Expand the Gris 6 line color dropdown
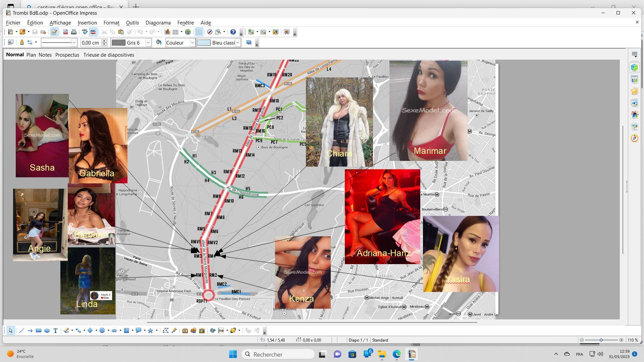The image size is (644, 362). tap(148, 43)
